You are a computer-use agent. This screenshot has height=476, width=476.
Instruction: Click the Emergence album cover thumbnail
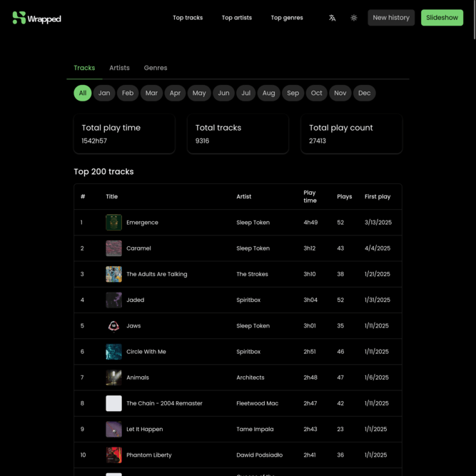pyautogui.click(x=113, y=223)
